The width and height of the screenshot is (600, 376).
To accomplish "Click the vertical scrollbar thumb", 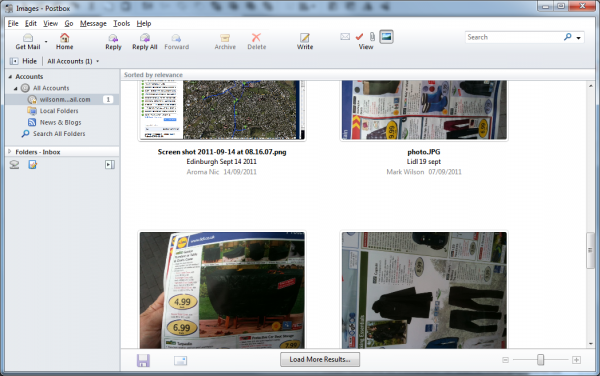I will [x=590, y=250].
